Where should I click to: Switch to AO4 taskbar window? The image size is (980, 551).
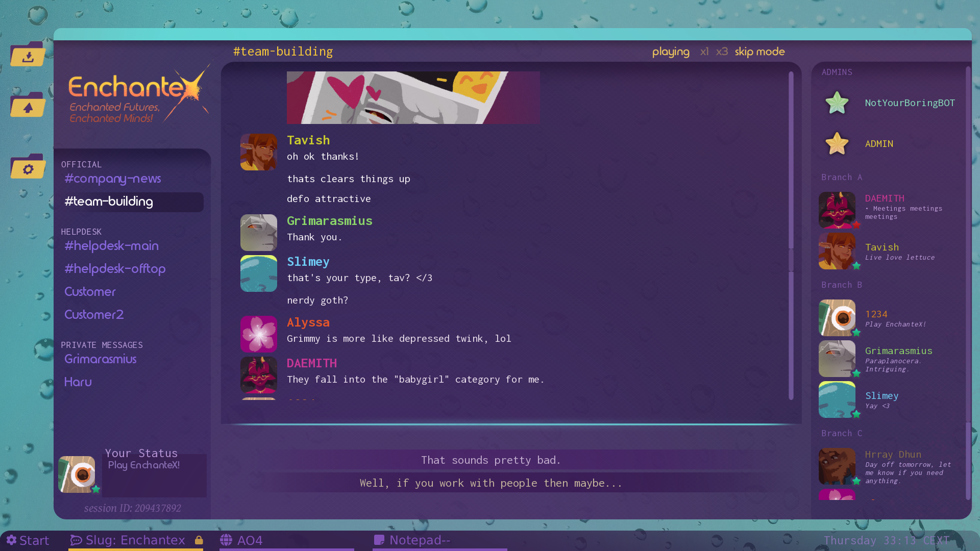point(286,540)
